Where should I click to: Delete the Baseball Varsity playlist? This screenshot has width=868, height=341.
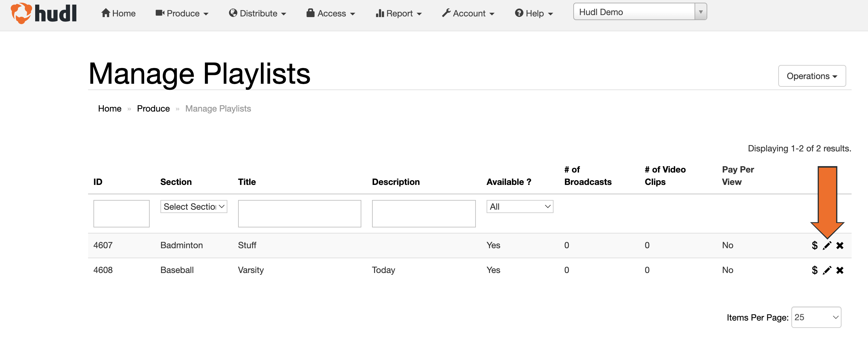pos(840,270)
